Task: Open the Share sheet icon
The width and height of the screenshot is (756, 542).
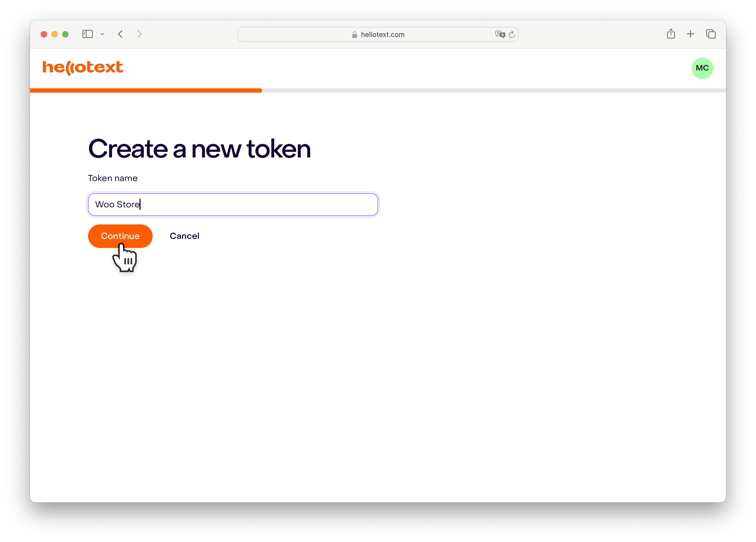Action: pos(671,34)
